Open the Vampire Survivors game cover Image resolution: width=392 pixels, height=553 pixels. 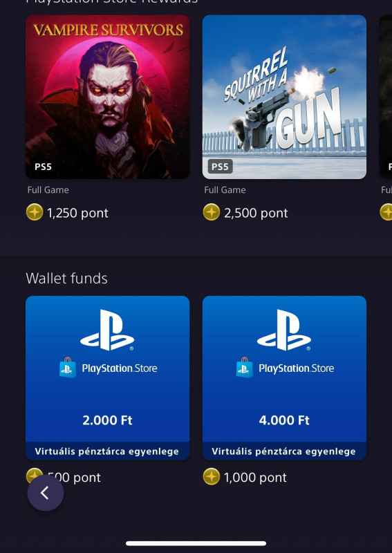point(108,97)
